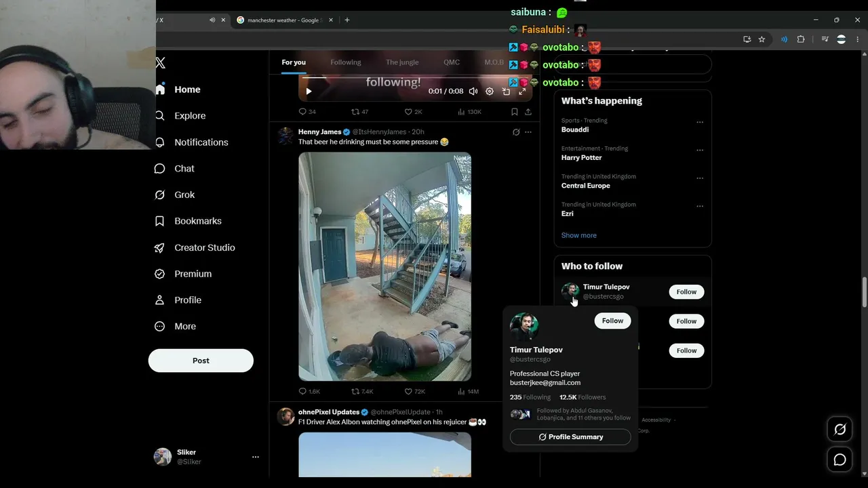Open a new browser tab

click(347, 20)
